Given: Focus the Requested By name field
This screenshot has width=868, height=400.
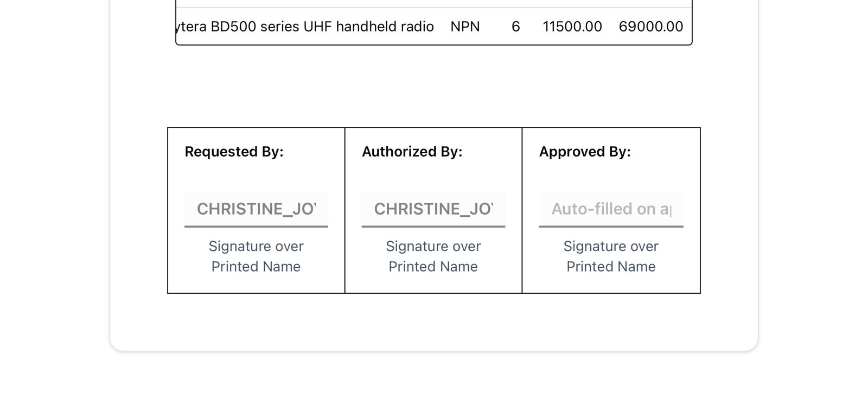Looking at the screenshot, I should click(256, 209).
